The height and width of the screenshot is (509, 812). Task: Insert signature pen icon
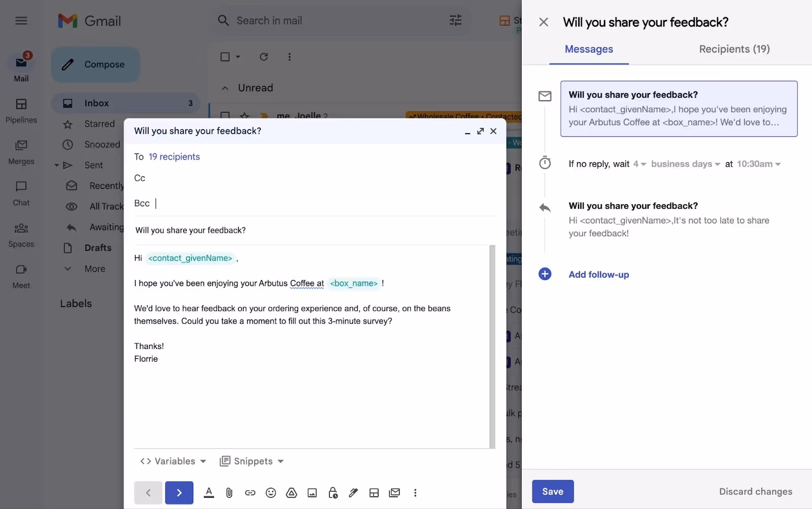point(354,493)
